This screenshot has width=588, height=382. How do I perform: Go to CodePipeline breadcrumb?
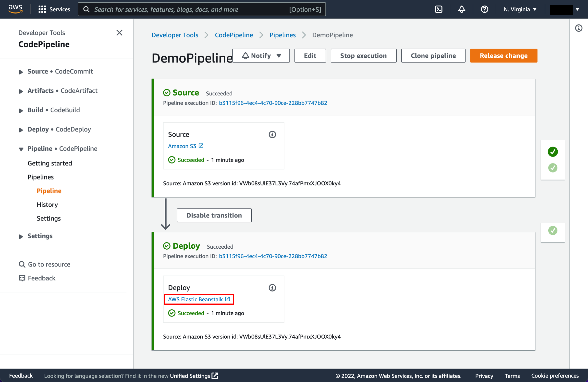click(x=234, y=35)
